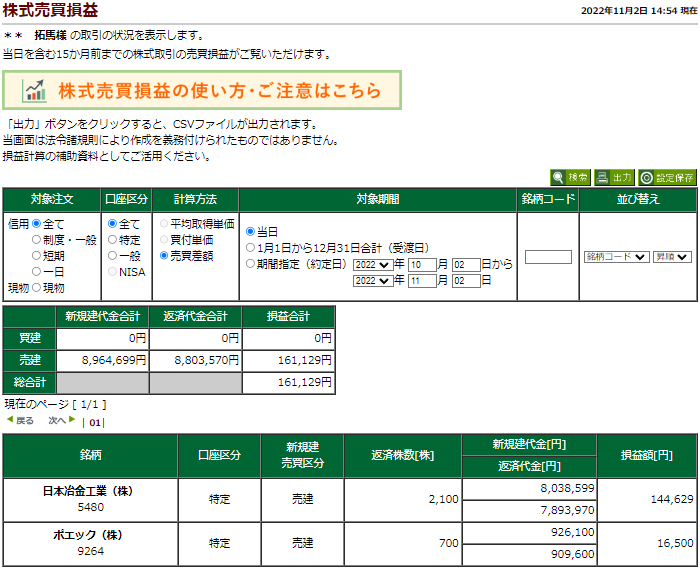Viewport: 700px width, 570px height.
Task: Click the 銘柄コード input field
Action: click(548, 257)
